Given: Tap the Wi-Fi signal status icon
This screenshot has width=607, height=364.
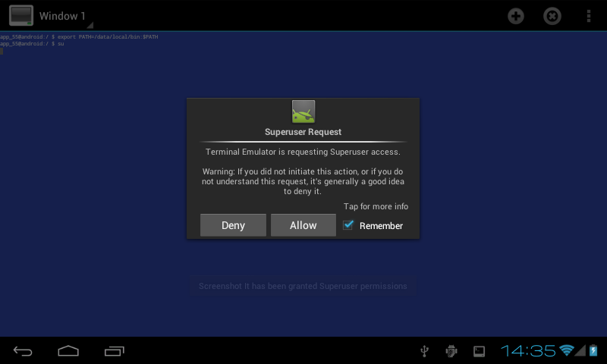Looking at the screenshot, I should [566, 350].
